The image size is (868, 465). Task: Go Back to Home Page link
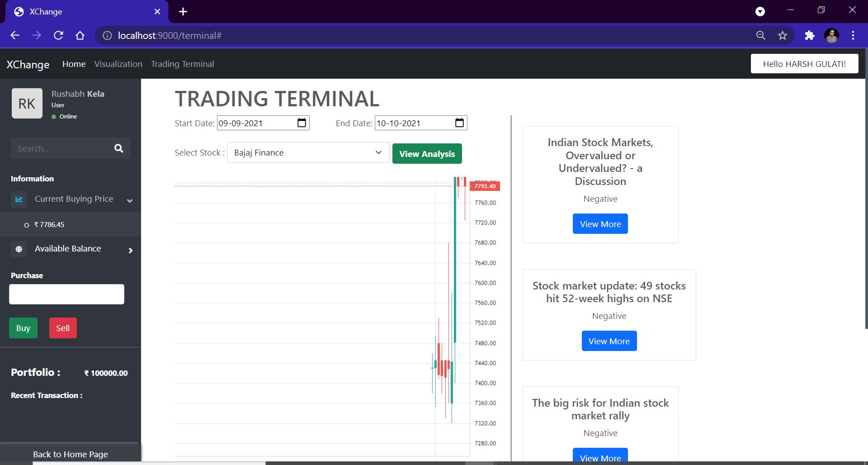point(71,454)
